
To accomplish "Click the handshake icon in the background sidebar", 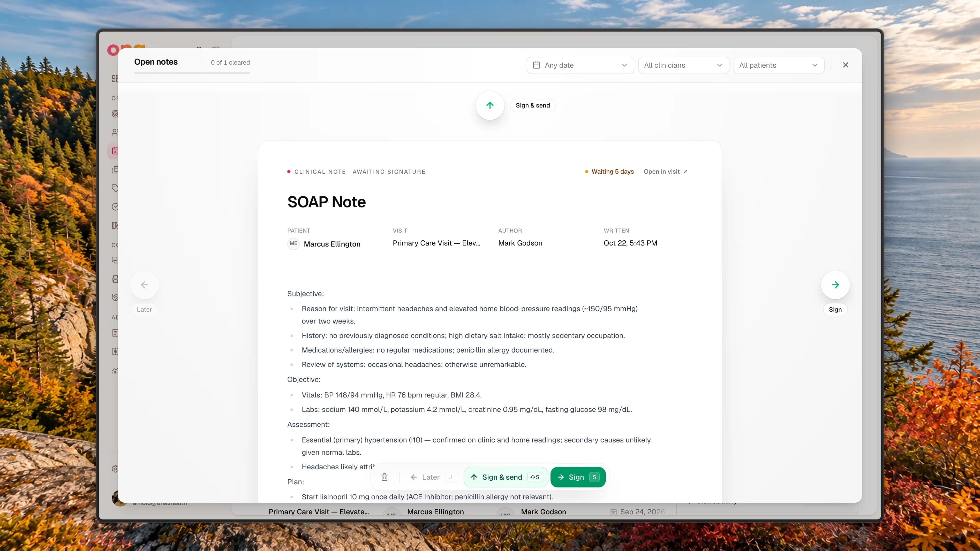I will pyautogui.click(x=115, y=297).
